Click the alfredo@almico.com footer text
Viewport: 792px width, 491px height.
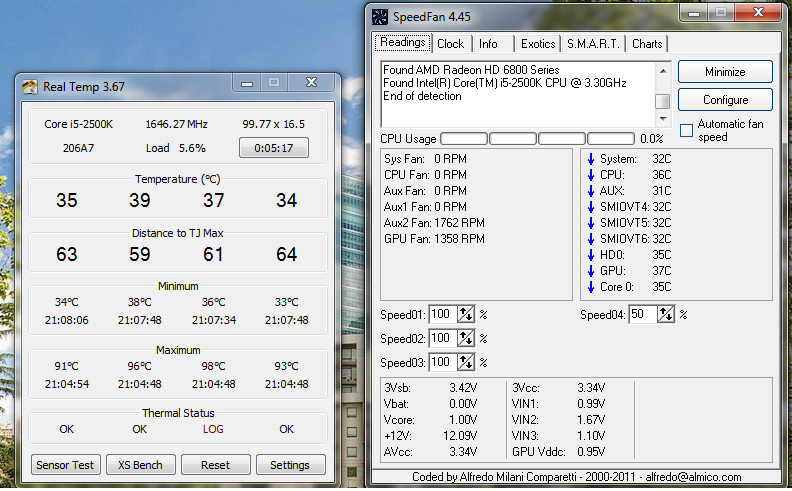(x=694, y=477)
